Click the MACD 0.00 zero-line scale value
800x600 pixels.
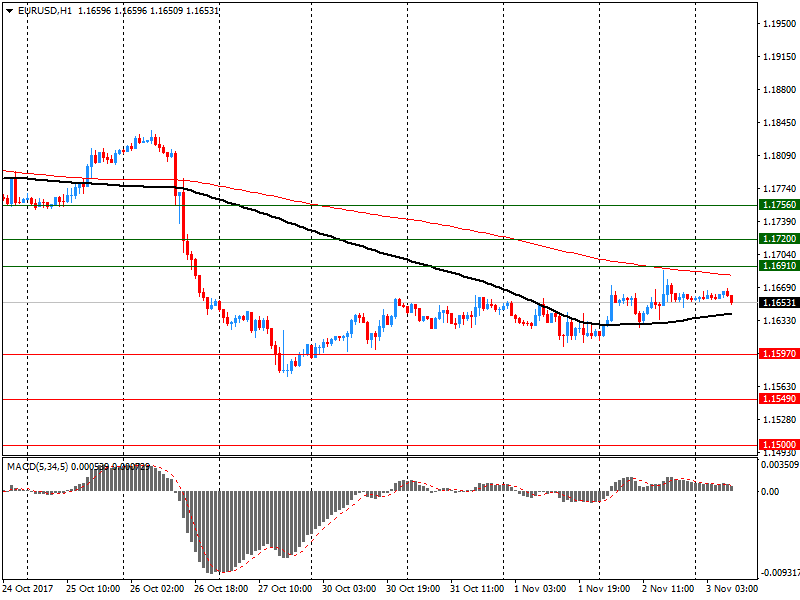coord(770,492)
